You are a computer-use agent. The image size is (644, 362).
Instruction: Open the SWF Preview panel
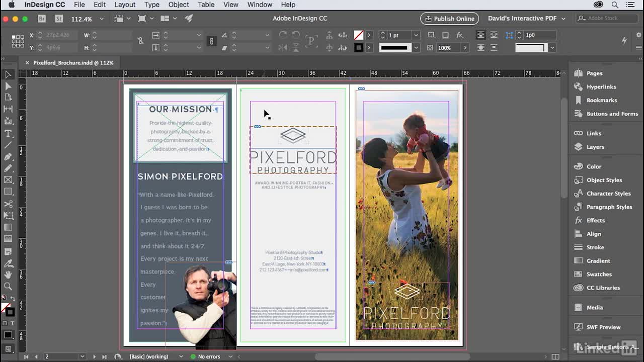[603, 327]
